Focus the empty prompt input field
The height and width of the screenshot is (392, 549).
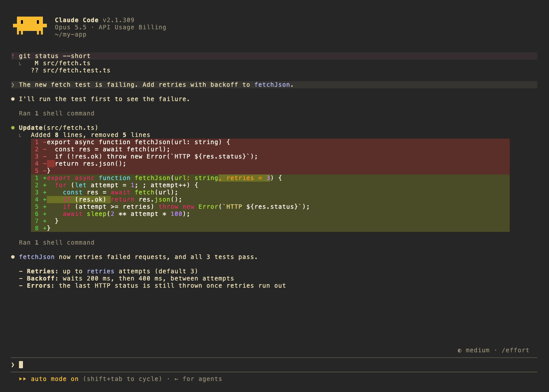tap(274, 365)
